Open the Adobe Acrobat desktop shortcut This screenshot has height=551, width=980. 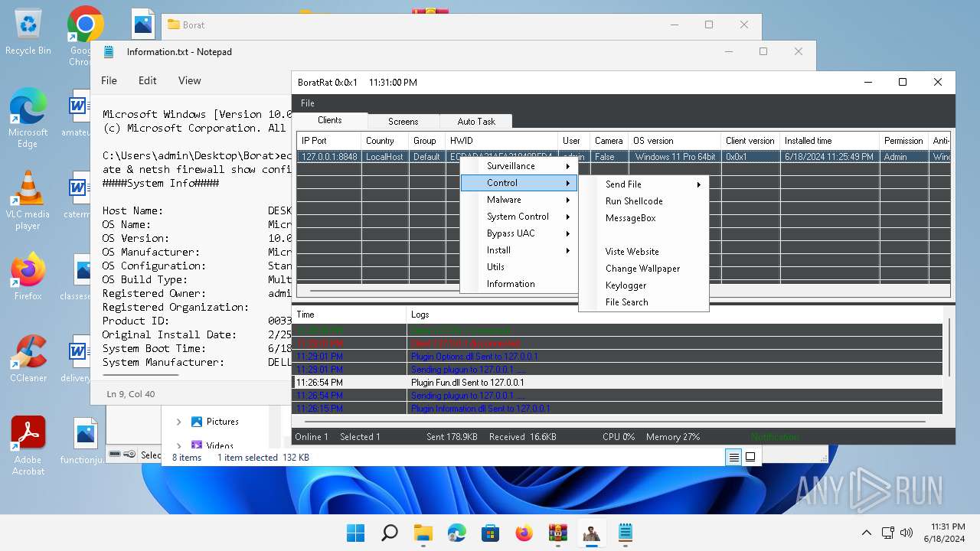coord(28,446)
